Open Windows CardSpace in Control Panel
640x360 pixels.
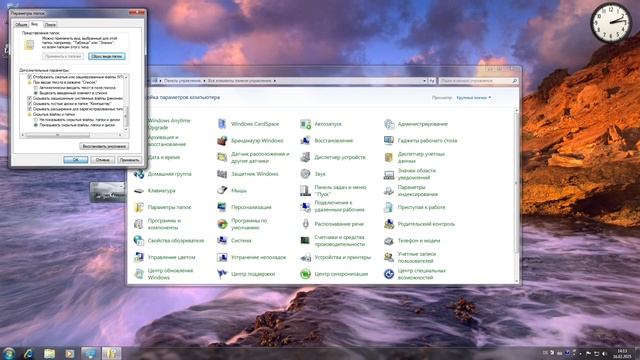coord(248,124)
